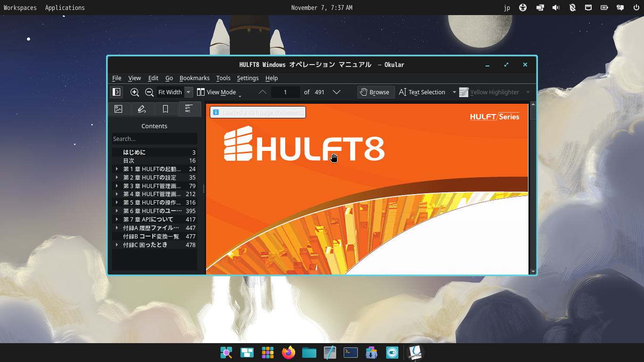The height and width of the screenshot is (362, 644).
Task: Open Workspaces overview in top panel
Action: [x=20, y=8]
